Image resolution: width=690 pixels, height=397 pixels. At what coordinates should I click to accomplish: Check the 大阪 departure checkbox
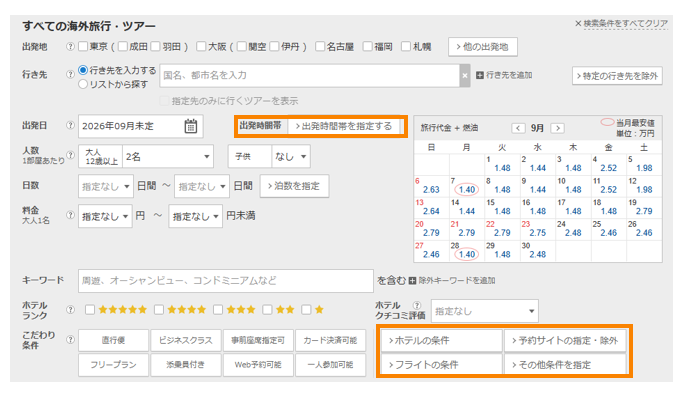click(201, 46)
